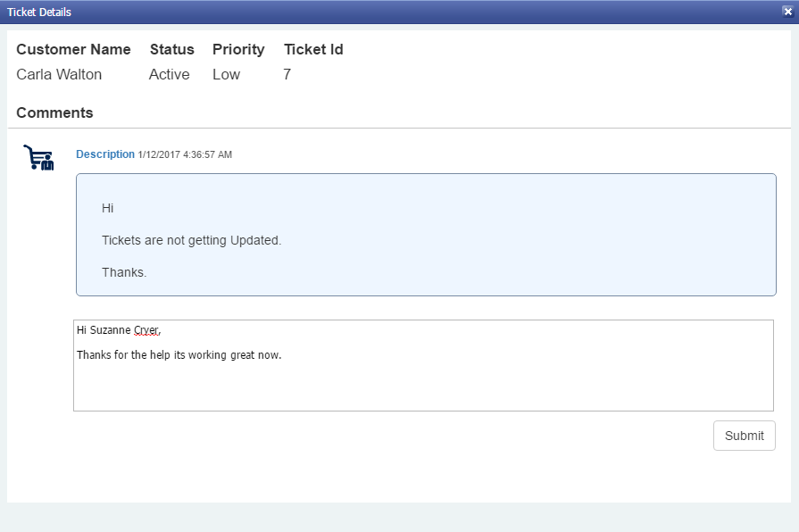Click the Ticket Details title bar text

click(x=39, y=12)
